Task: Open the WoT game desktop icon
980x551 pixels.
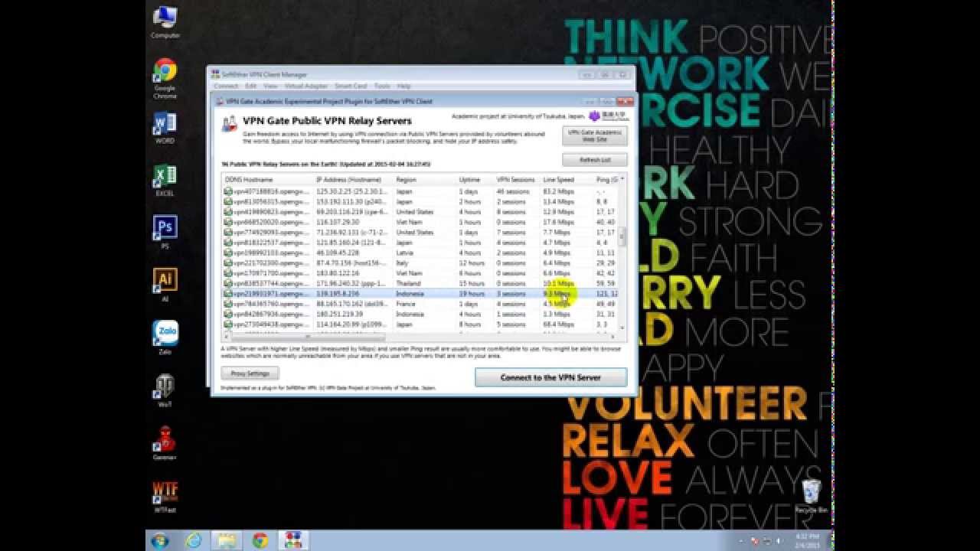Action: pyautogui.click(x=165, y=390)
